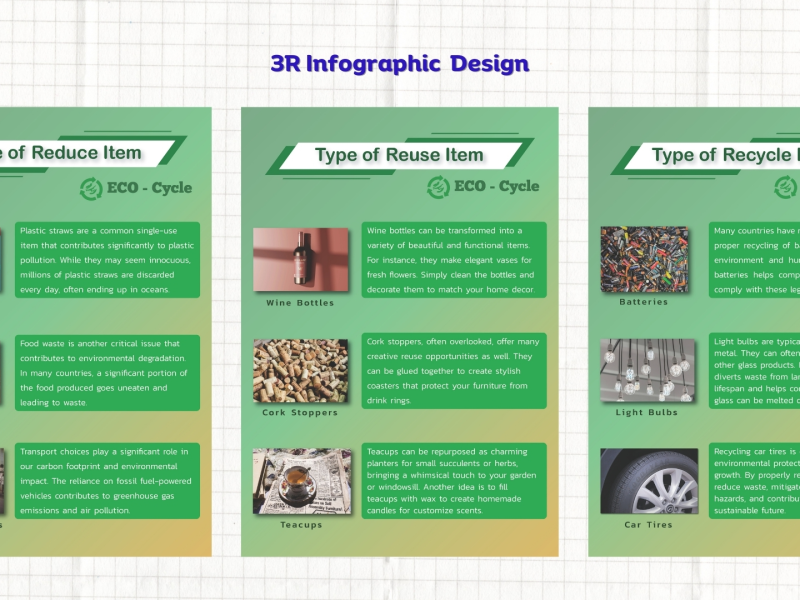This screenshot has height=600, width=800.
Task: Click the ECO - Cycle text in the Reuse panel
Action: point(496,187)
